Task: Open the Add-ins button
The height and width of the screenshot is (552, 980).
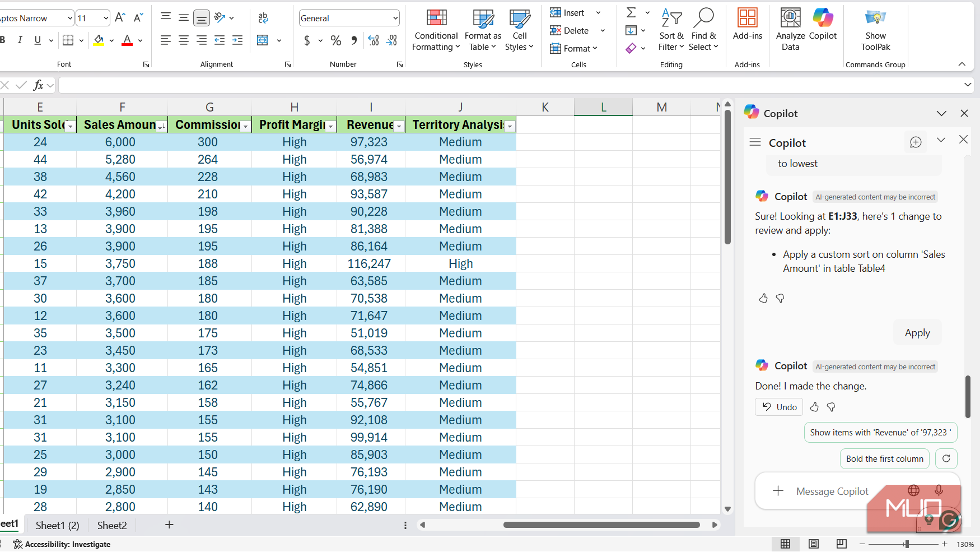Action: (x=748, y=25)
